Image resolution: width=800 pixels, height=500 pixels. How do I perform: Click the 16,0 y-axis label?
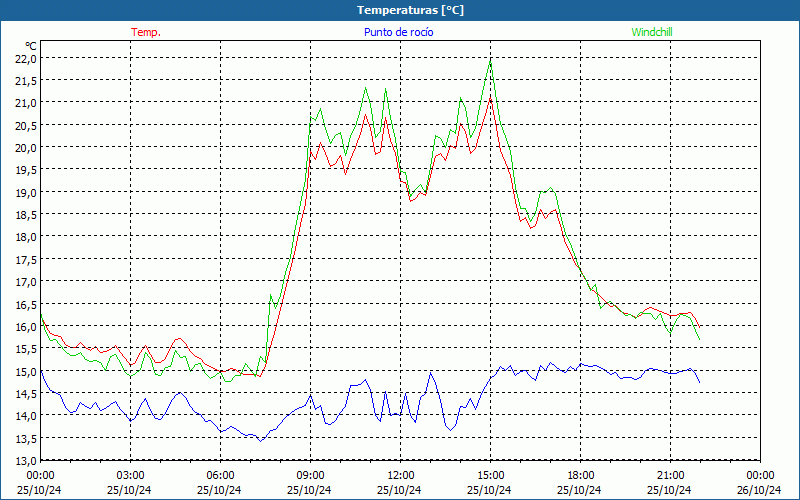coord(26,326)
